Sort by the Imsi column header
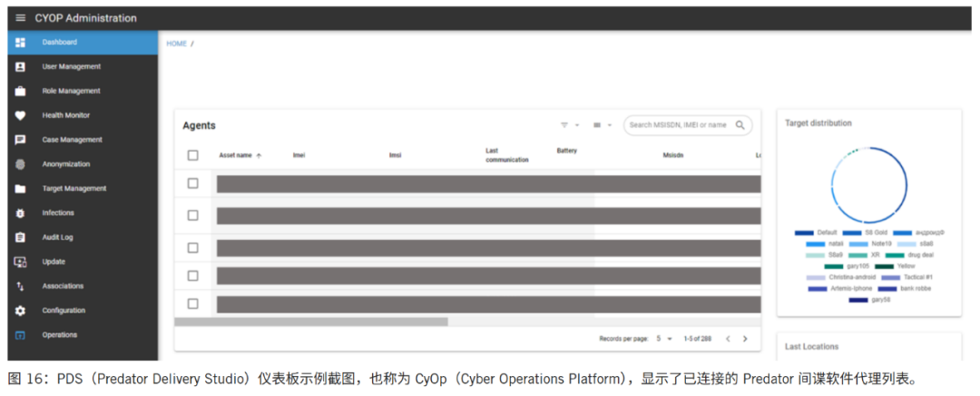This screenshot has height=396, width=980. click(x=395, y=156)
